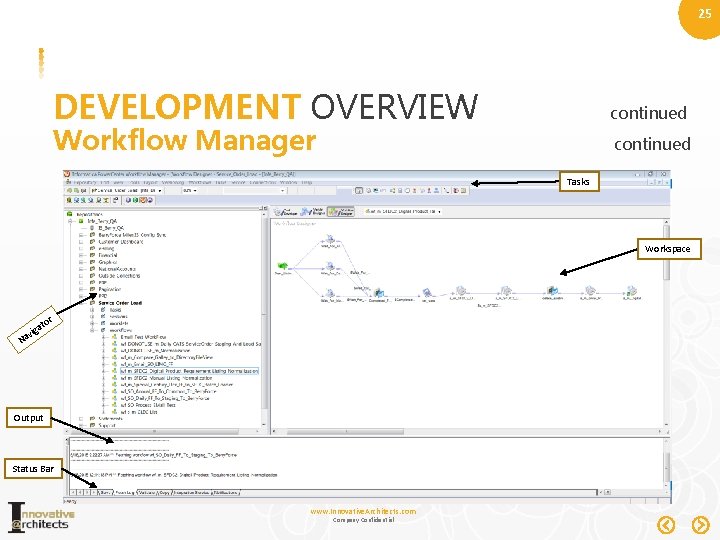This screenshot has width=720, height=540.
Task: Open the www.InnovativeArchitects.com link
Action: 363,512
